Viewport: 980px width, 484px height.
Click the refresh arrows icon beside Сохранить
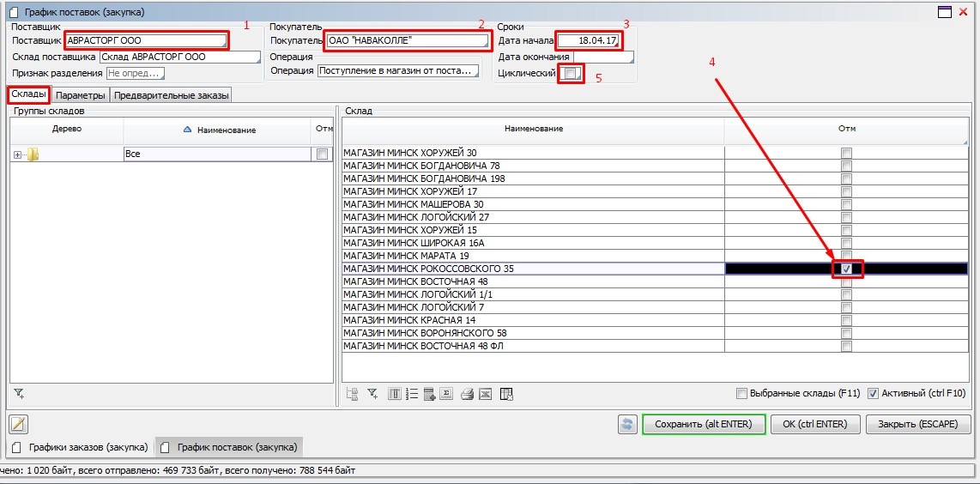(627, 424)
